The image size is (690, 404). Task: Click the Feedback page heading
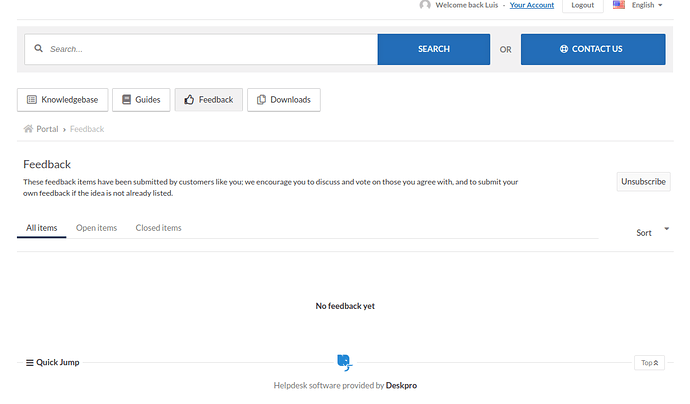point(47,164)
